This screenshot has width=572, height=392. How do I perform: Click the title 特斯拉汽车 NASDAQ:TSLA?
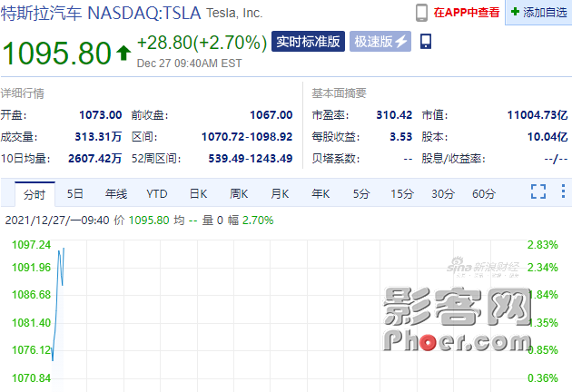(x=101, y=13)
